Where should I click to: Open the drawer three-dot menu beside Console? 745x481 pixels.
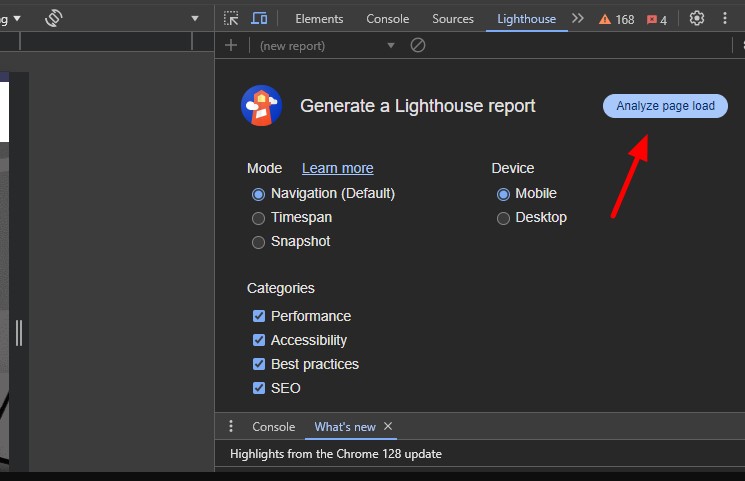click(x=231, y=426)
